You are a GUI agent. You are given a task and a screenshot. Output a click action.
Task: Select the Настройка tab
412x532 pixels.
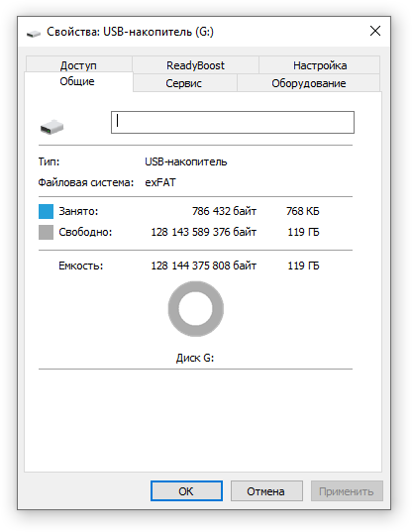[x=320, y=64]
